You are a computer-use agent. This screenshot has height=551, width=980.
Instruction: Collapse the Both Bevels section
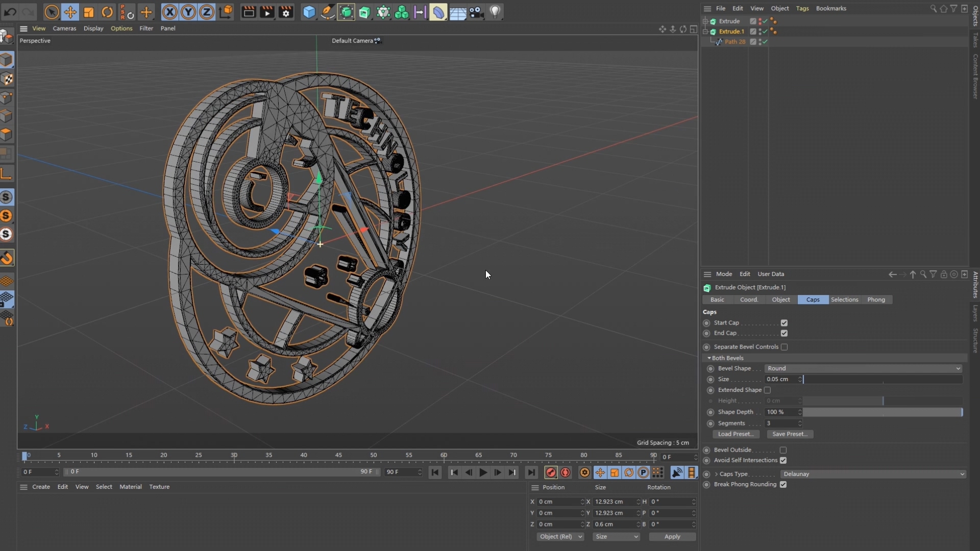point(709,358)
